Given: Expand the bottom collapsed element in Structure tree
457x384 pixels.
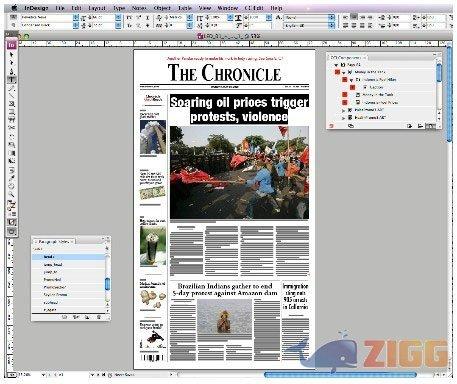Looking at the screenshot, I should coord(343,118).
